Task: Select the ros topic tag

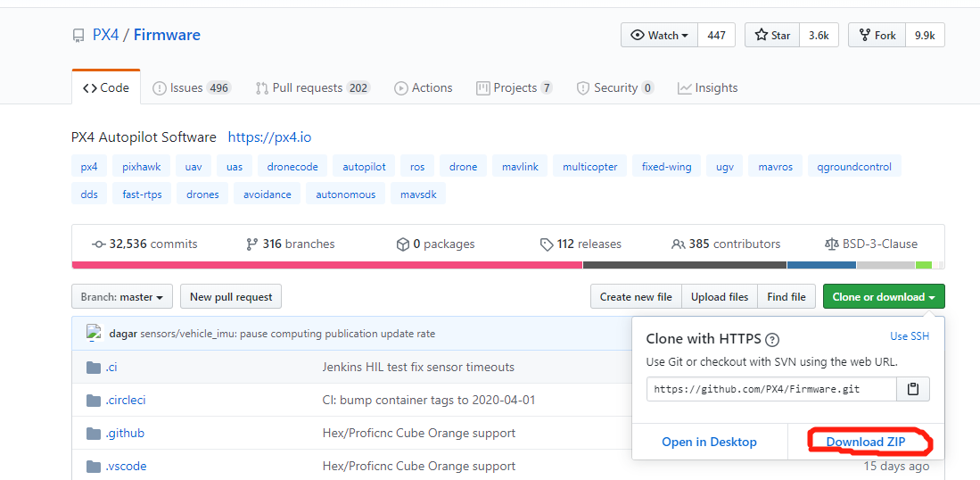Action: coord(417,167)
